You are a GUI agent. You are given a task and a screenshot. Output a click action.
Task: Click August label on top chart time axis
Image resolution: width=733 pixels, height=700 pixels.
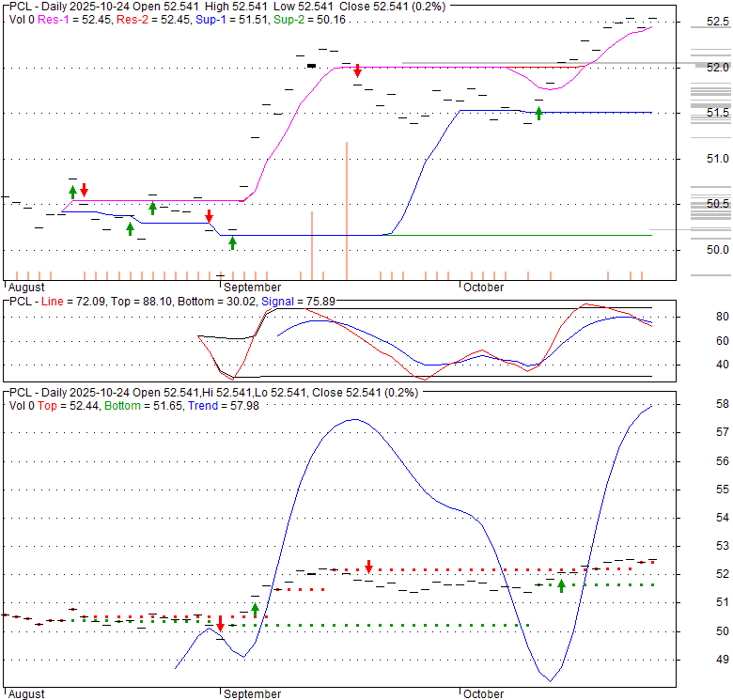click(x=25, y=287)
